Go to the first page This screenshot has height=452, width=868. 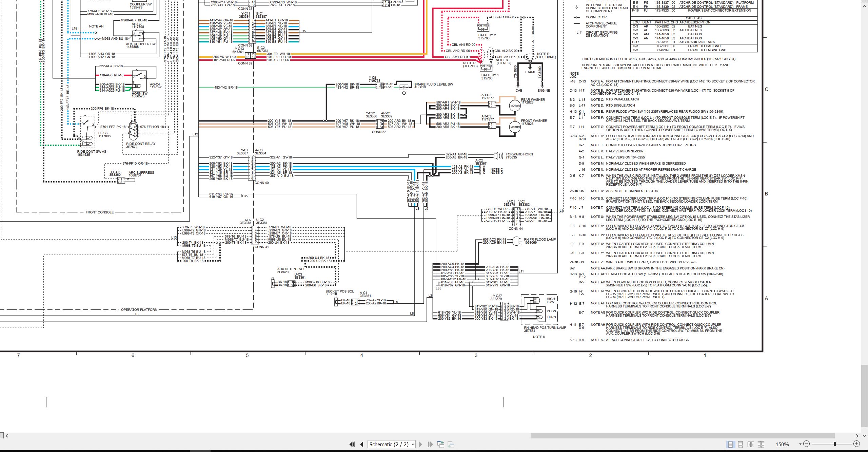coord(352,444)
